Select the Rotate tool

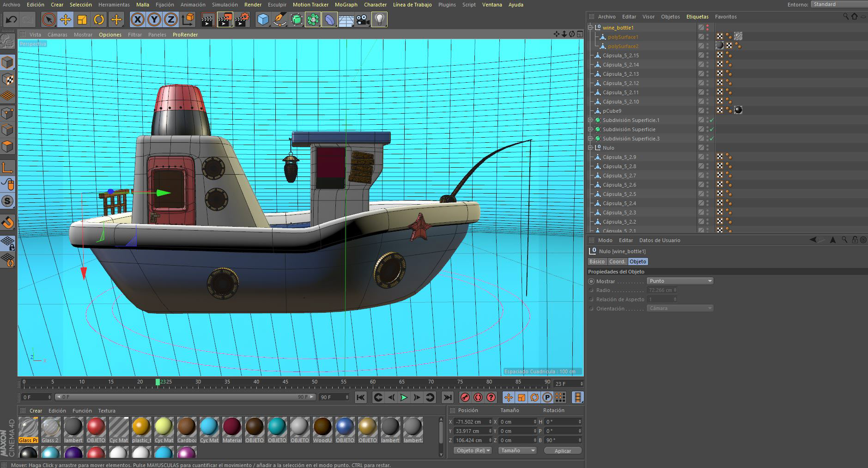[99, 19]
